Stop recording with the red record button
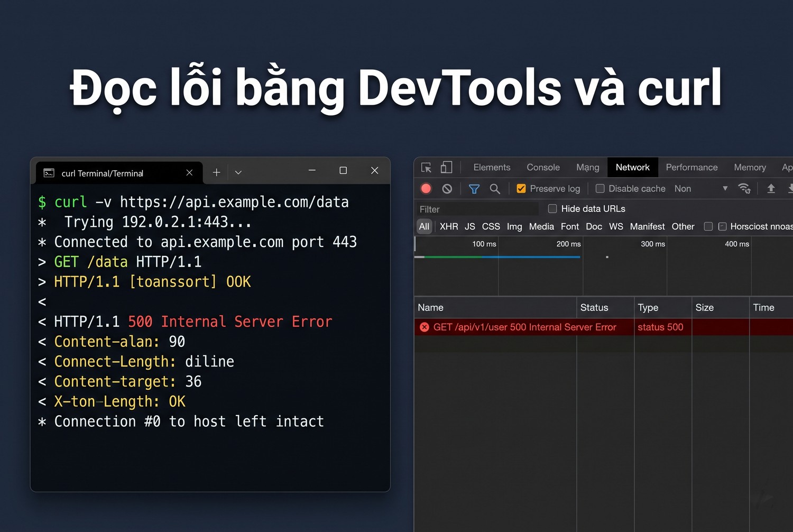This screenshot has height=532, width=793. [426, 189]
